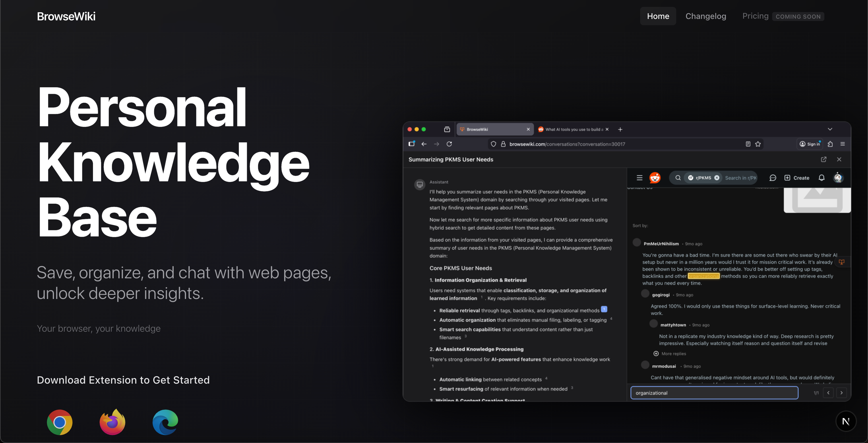This screenshot has height=443, width=868.
Task: Select the Home nav item
Action: [x=658, y=16]
